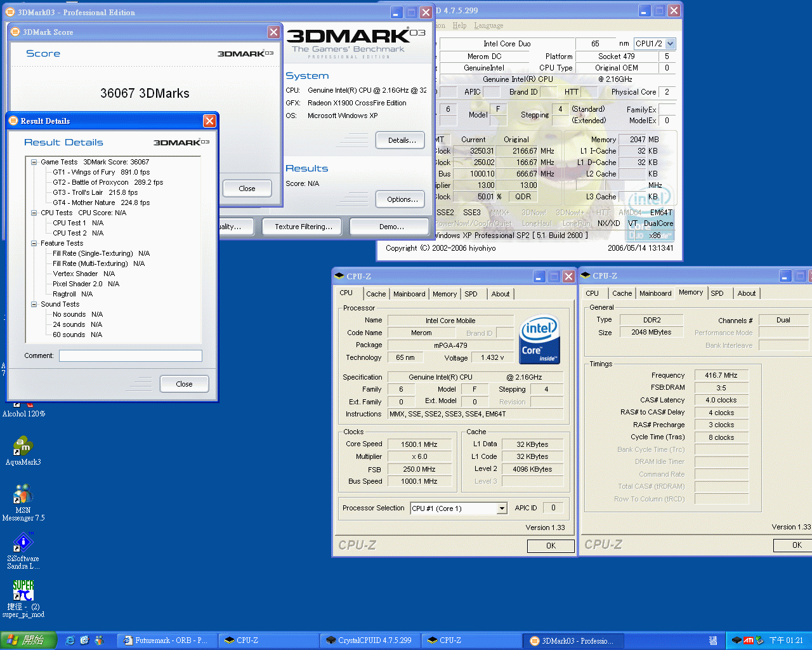The image size is (812, 650).
Task: Click OK in the left CPU-Z window
Action: pos(551,545)
